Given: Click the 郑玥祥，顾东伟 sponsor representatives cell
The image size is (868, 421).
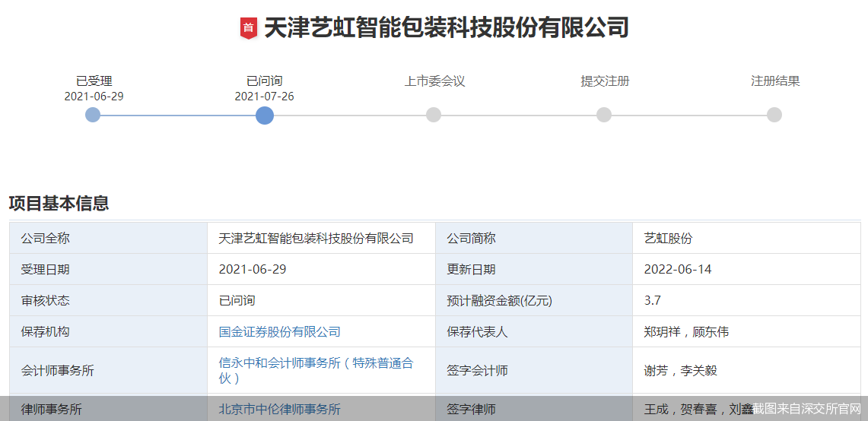Looking at the screenshot, I should tap(686, 331).
